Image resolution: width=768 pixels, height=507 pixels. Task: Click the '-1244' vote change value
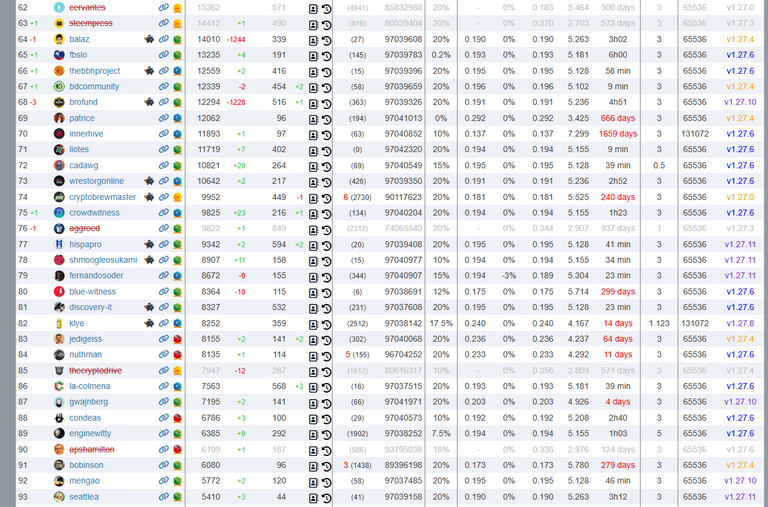point(236,40)
